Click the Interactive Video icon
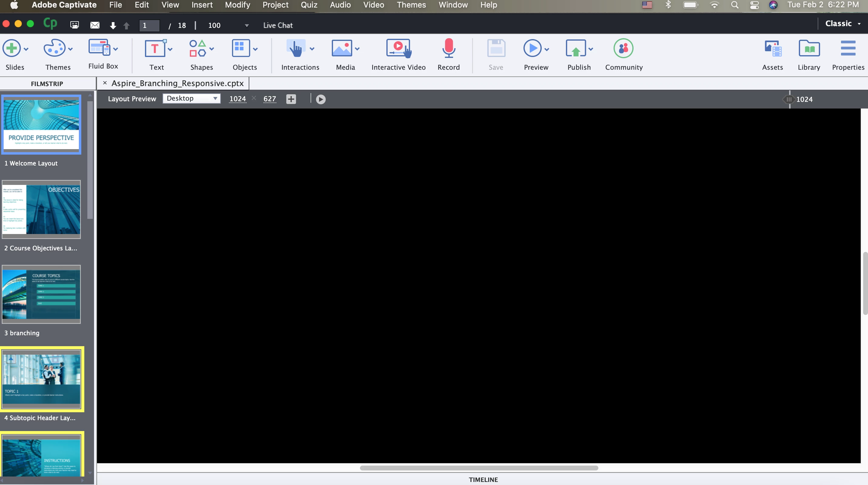 (398, 49)
